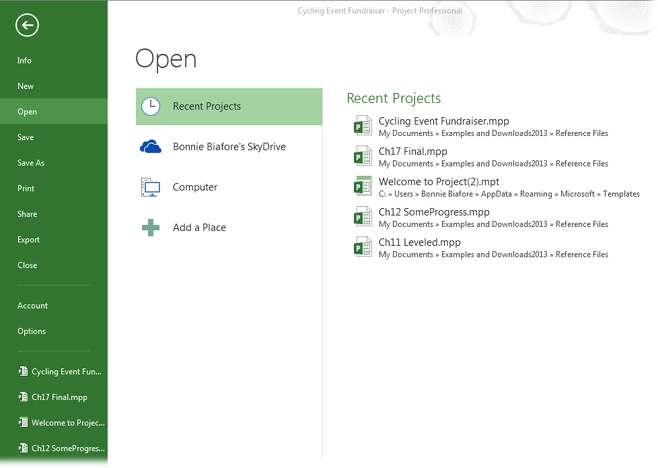The image size is (658, 468).
Task: Open Ch12 SomeProgress.mpp from recent projects
Action: pyautogui.click(x=434, y=212)
